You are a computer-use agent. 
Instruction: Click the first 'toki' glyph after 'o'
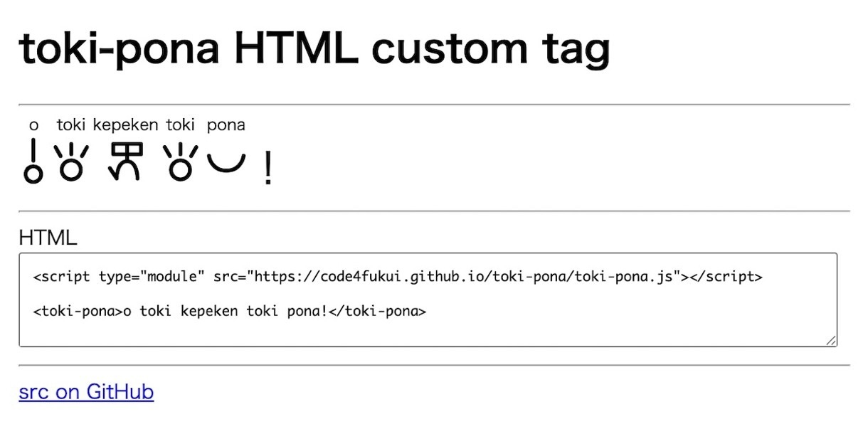[x=71, y=162]
